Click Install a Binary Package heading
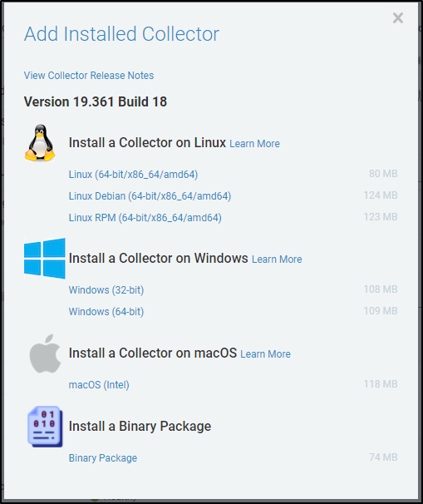Image resolution: width=423 pixels, height=504 pixels. coord(140,427)
